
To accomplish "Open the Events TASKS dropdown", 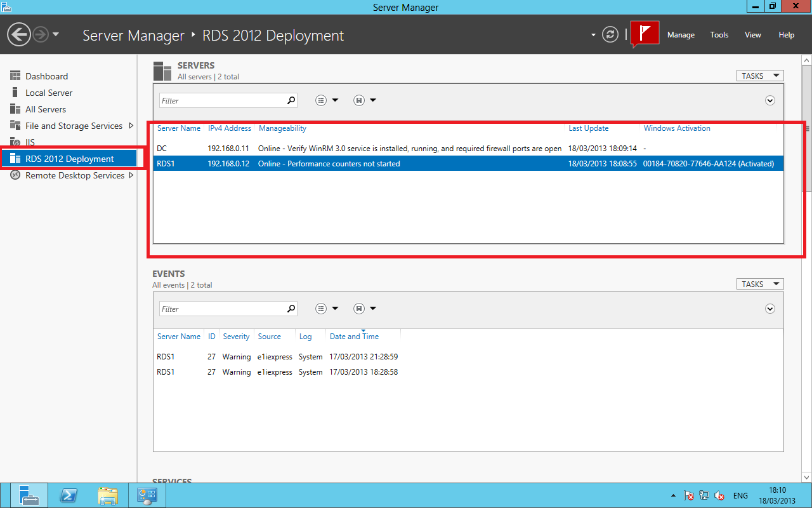I will [760, 284].
